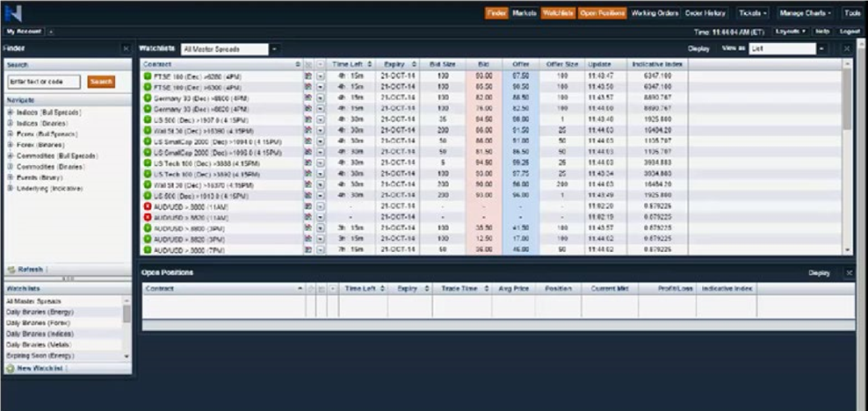This screenshot has width=868, height=411.
Task: Open the Layouts dropdown
Action: point(791,32)
